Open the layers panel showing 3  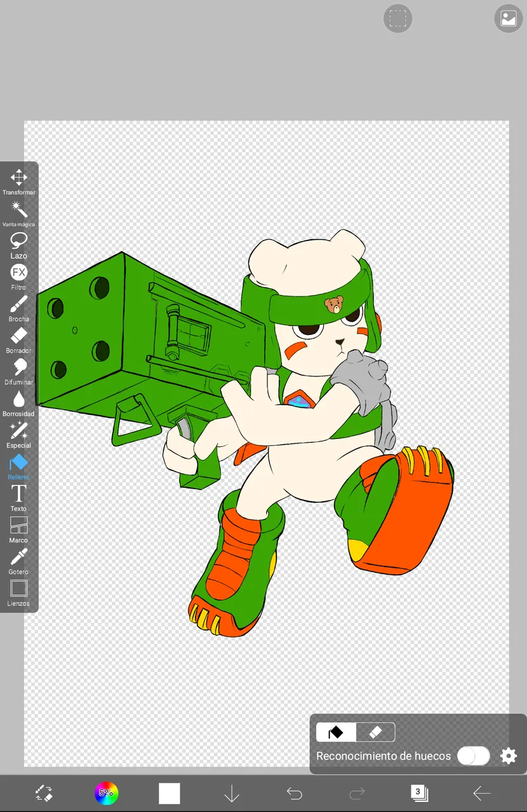pos(419,793)
